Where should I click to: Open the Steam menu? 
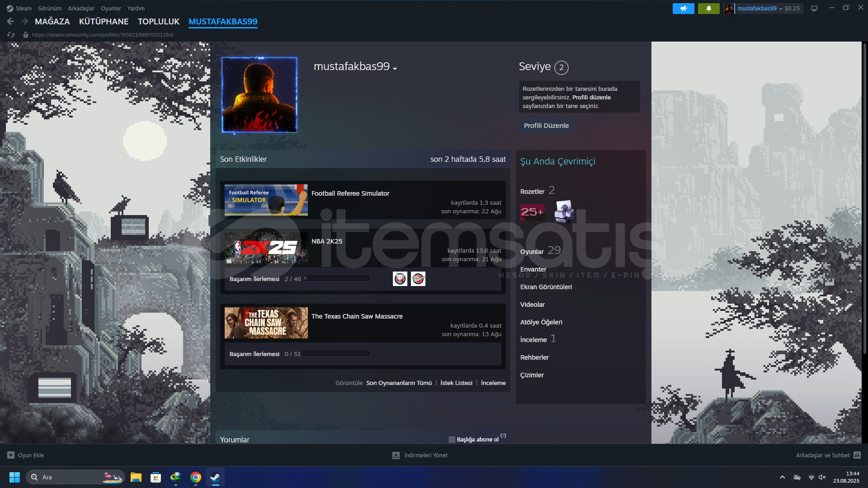tap(24, 8)
